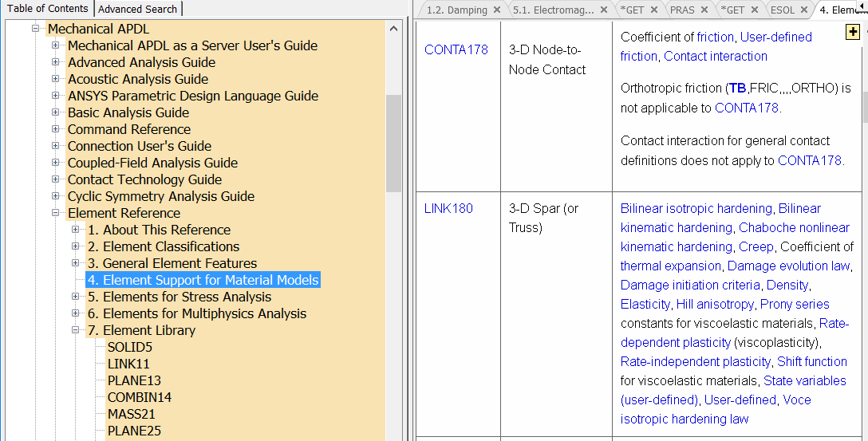
Task: Follow the Rate-independent plasticity link
Action: click(696, 362)
